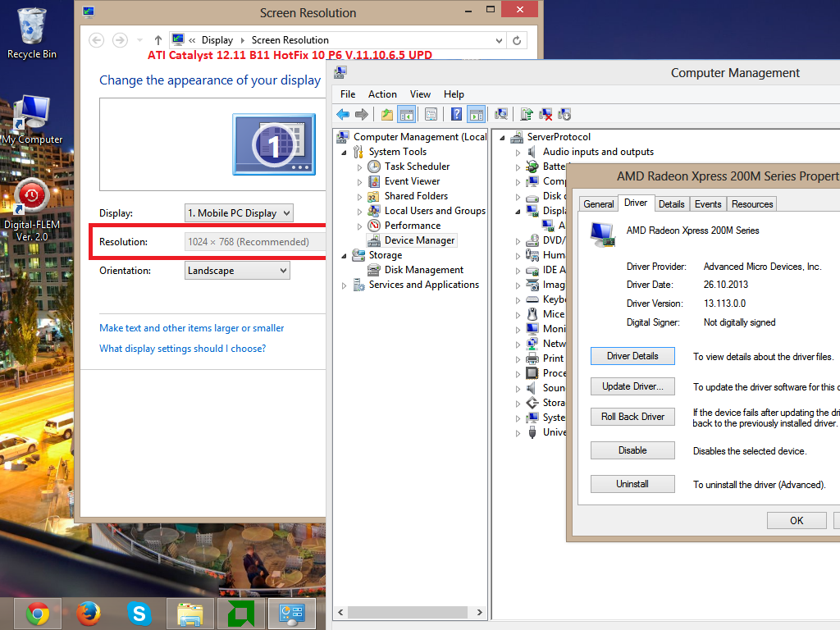Click the Task Scheduler clock icon
Viewport: 840px width, 630px height.
coord(374,167)
